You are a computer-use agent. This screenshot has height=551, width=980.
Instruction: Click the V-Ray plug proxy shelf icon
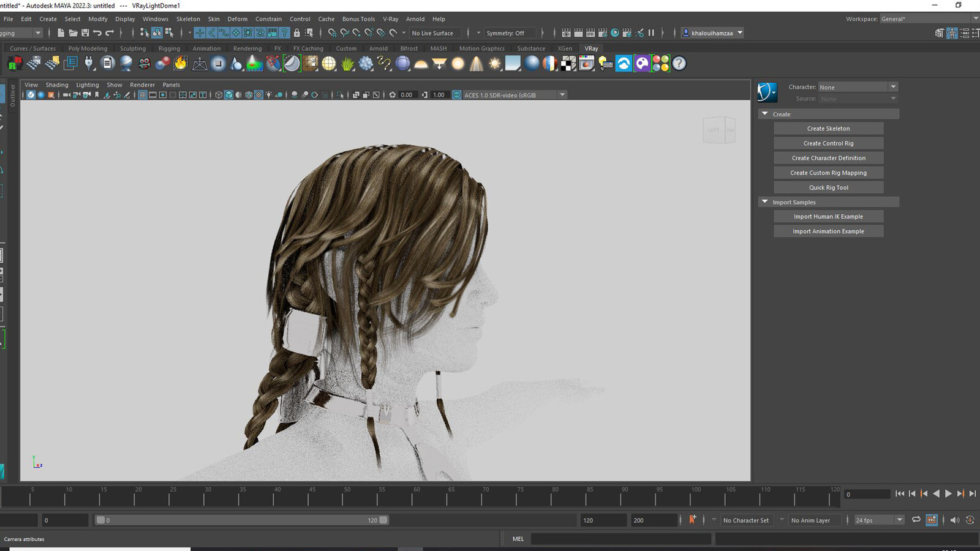click(x=89, y=63)
